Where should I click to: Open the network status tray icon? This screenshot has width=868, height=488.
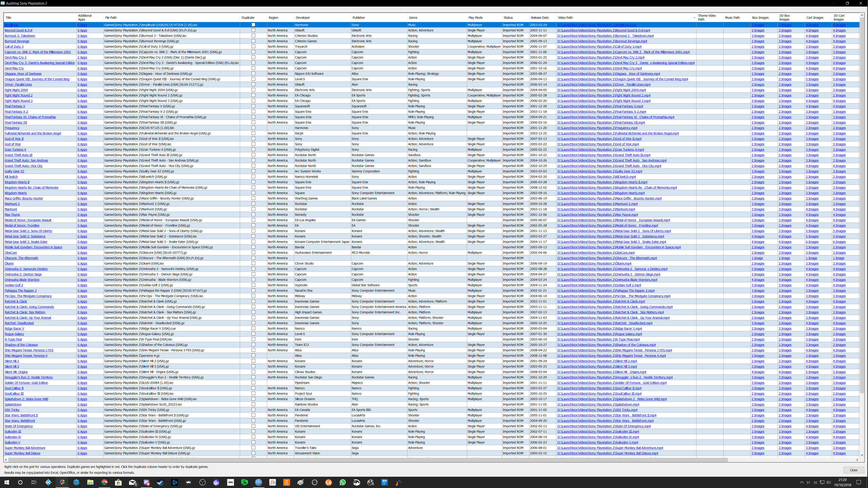coord(822,482)
